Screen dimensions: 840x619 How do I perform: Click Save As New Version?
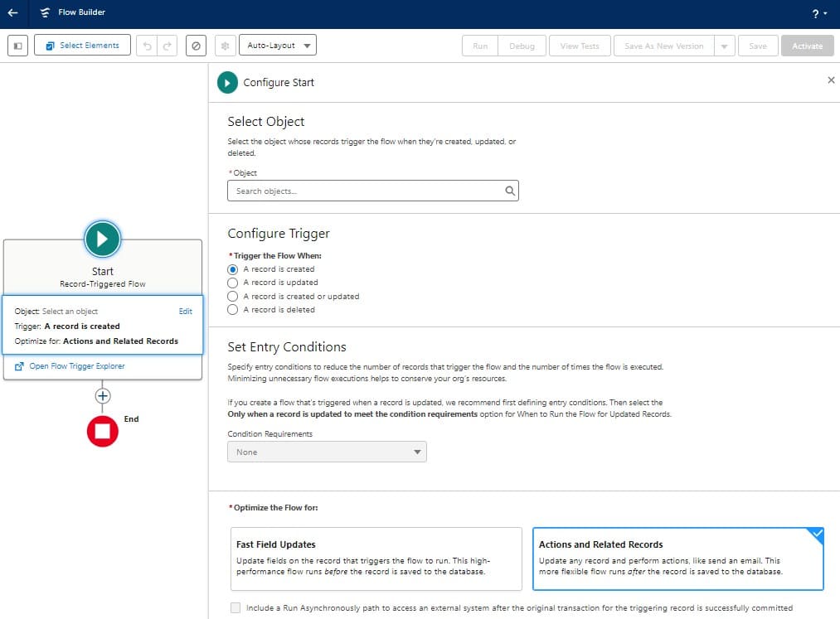(x=663, y=46)
